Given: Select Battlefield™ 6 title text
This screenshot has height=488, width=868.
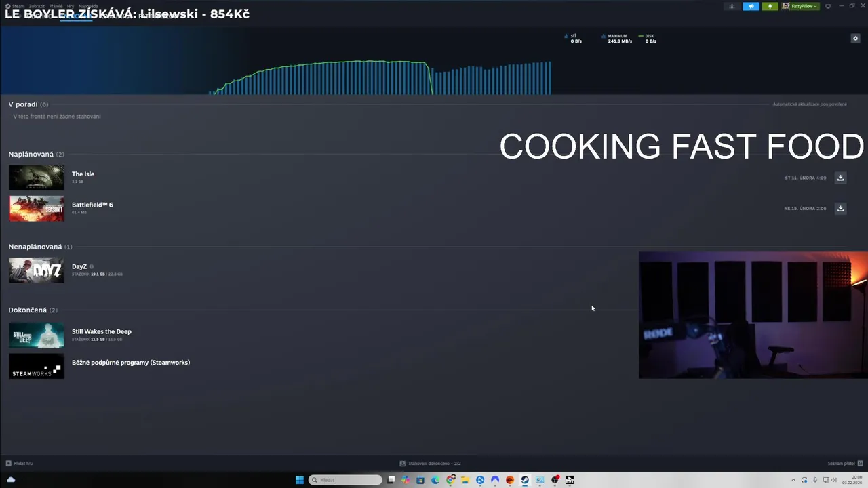Looking at the screenshot, I should click(x=92, y=205).
